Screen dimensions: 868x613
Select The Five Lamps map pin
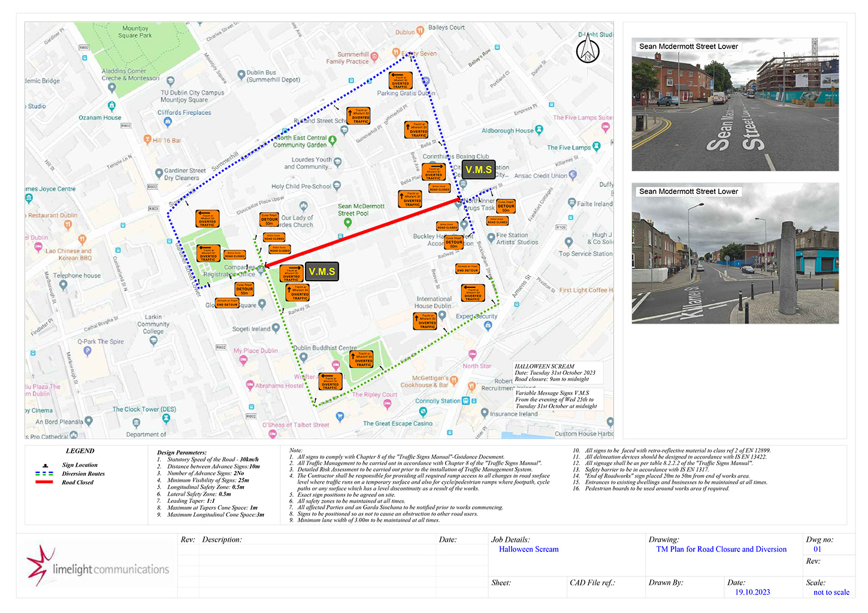point(597,146)
